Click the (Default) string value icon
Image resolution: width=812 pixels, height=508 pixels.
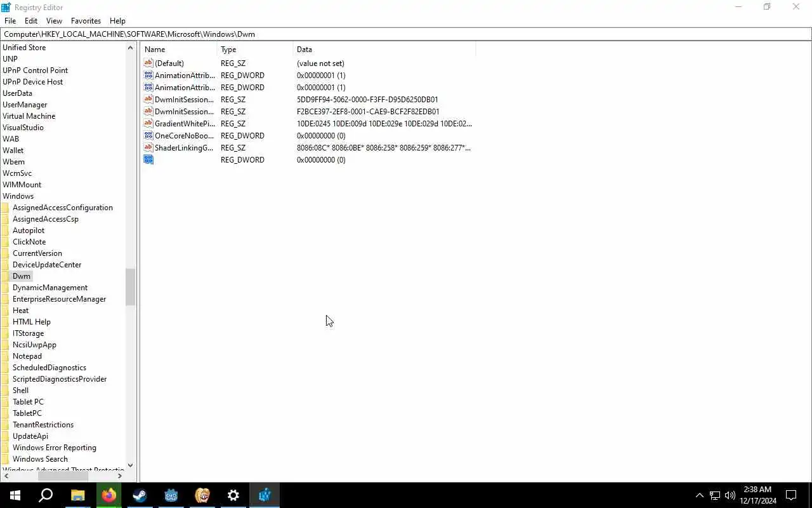(x=148, y=63)
